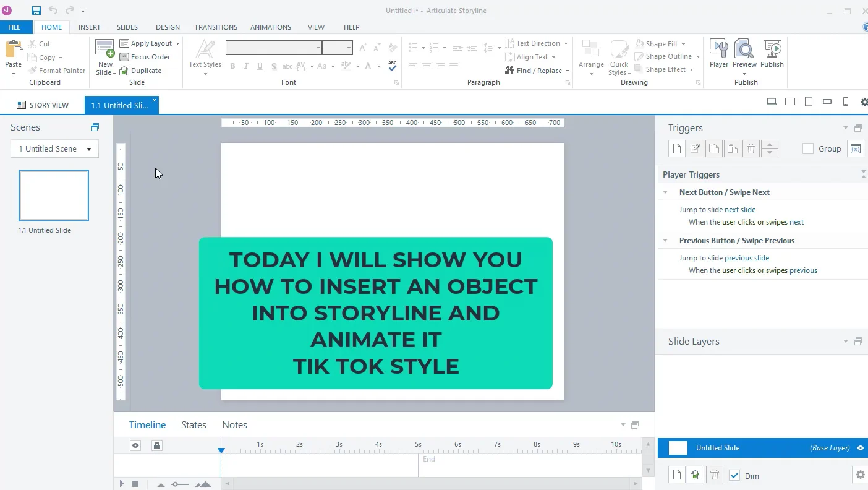Stop timeline playback
Viewport: 868px width, 490px height.
pos(135,484)
